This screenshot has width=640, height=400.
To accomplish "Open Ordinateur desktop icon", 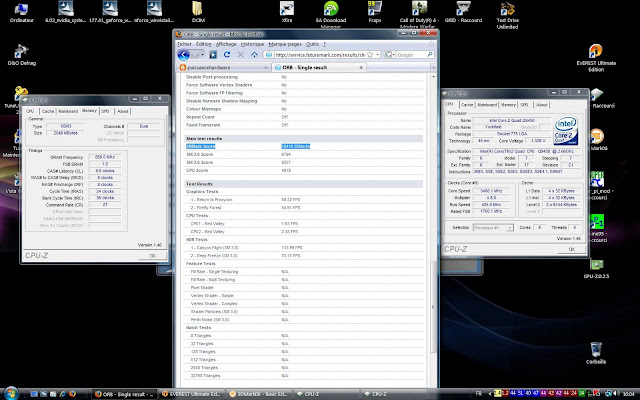I will [21, 12].
